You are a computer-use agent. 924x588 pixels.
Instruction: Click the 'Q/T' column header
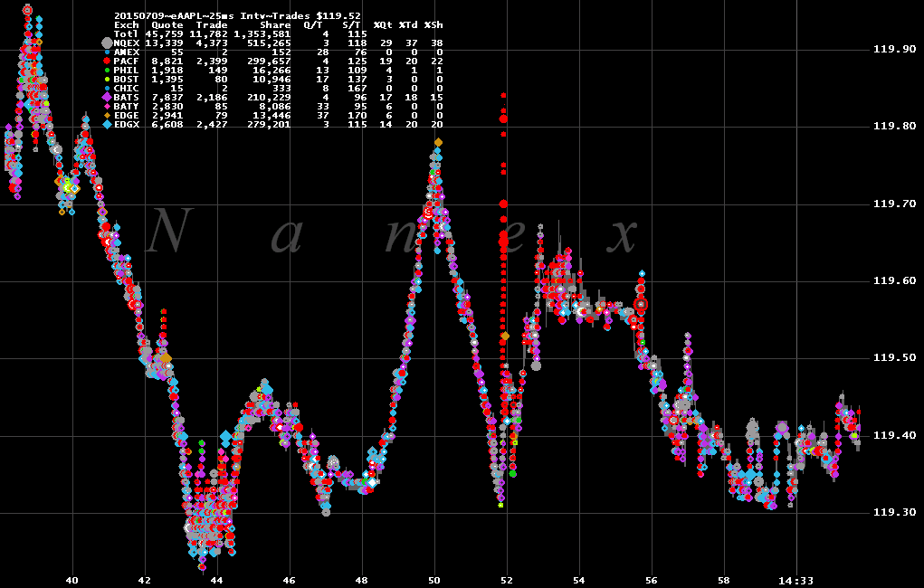point(312,25)
